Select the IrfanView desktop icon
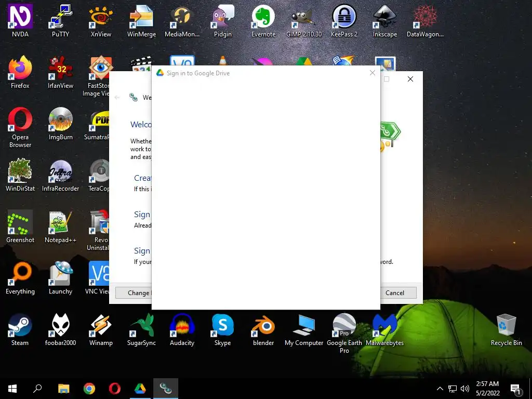The width and height of the screenshot is (532, 399). pyautogui.click(x=60, y=72)
